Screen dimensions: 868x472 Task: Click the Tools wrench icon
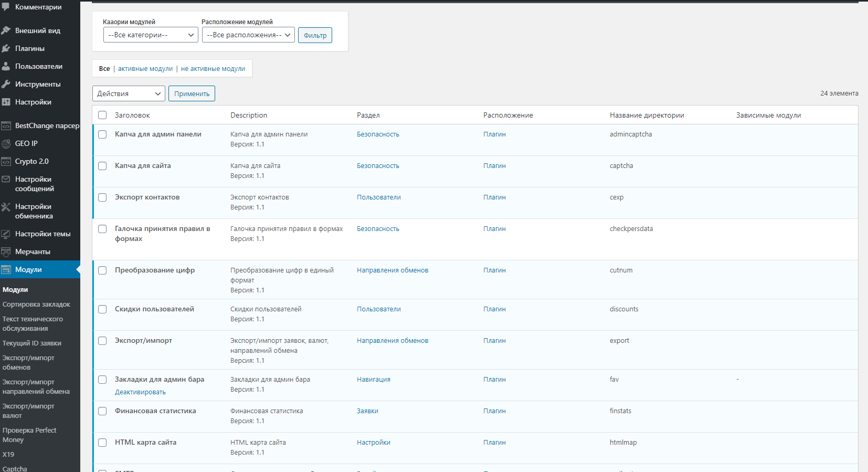[x=6, y=84]
